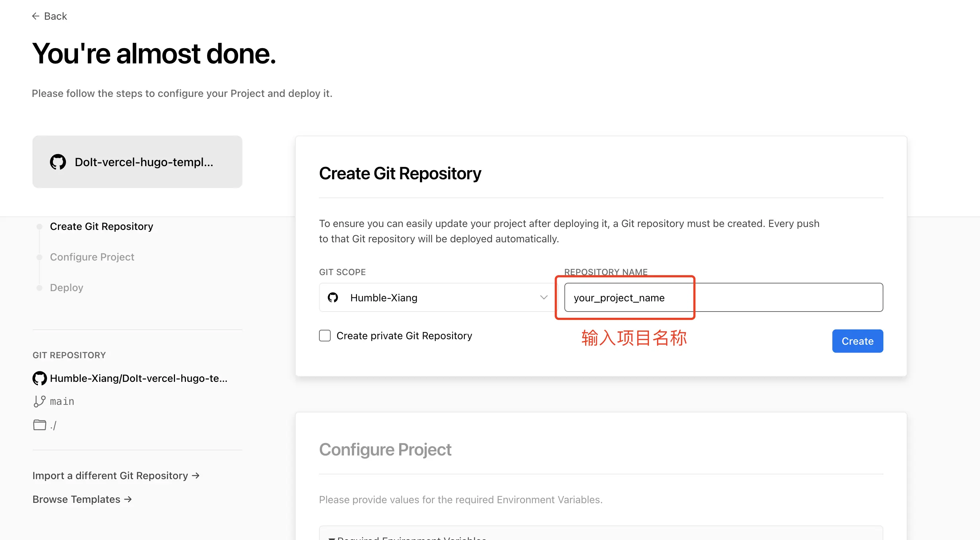
Task: Click the root directory folder icon
Action: (39, 425)
